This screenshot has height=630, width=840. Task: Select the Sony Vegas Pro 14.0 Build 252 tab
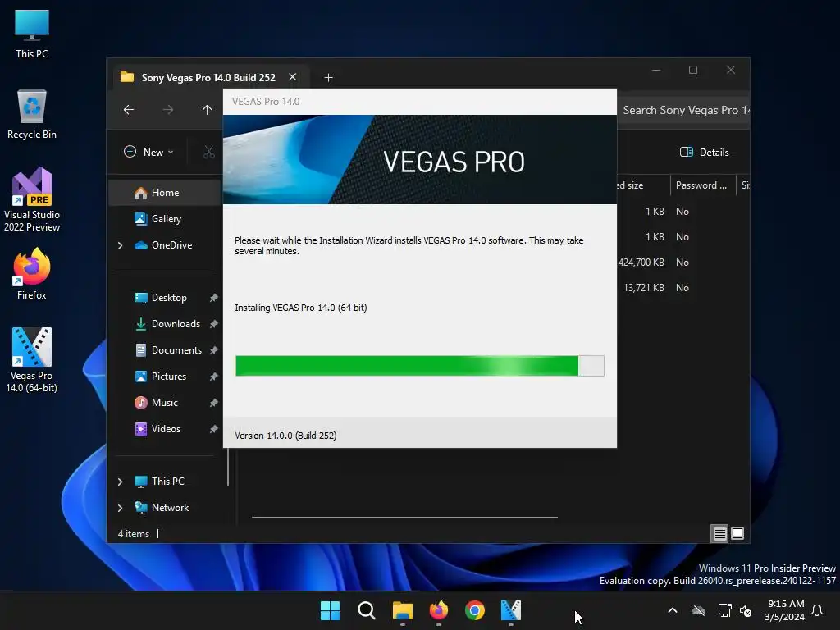point(208,78)
